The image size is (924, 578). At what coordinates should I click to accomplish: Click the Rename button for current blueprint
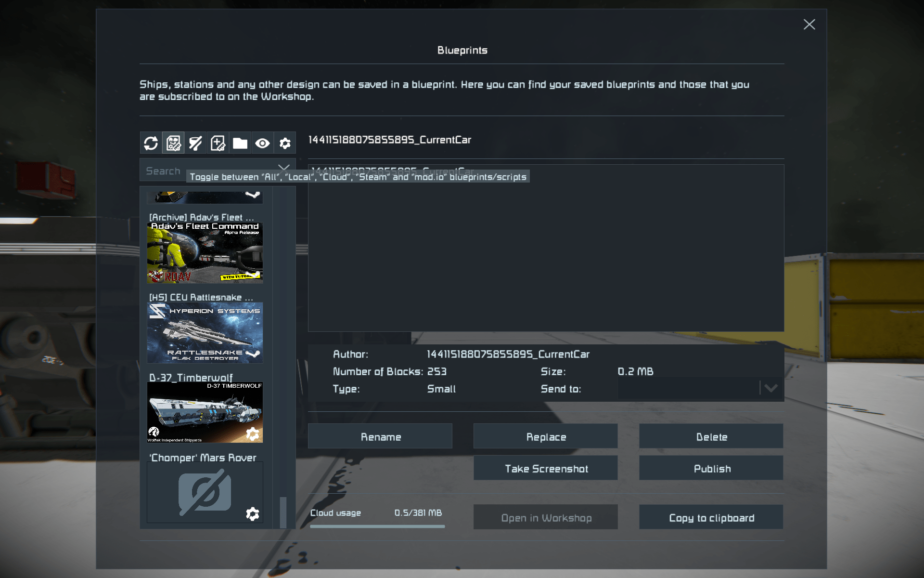(380, 436)
